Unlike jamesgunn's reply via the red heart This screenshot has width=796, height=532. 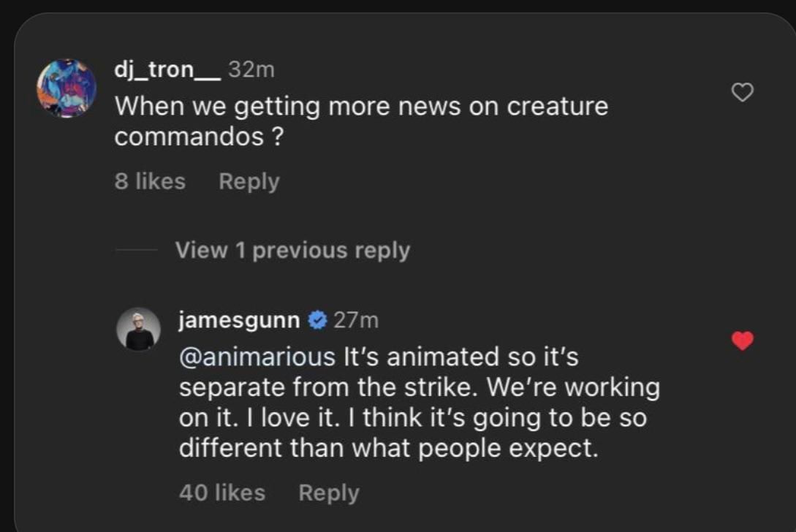[743, 341]
